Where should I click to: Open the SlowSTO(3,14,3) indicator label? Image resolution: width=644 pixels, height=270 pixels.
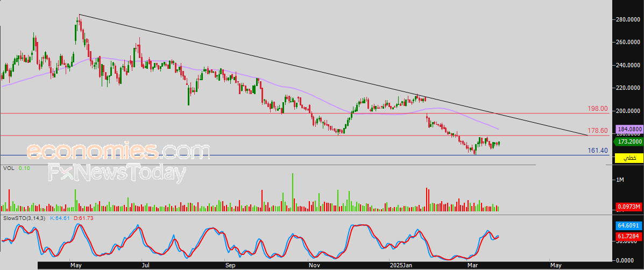24,218
